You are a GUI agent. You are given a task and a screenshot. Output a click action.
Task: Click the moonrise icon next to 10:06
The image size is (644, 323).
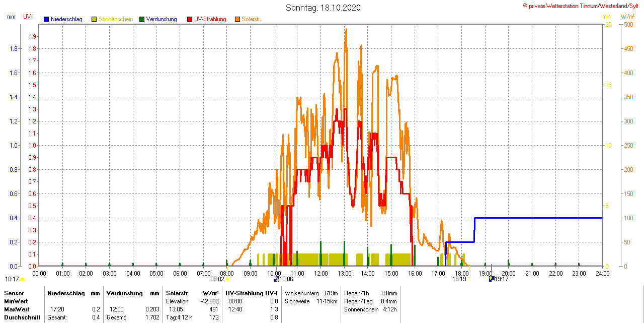(x=276, y=279)
